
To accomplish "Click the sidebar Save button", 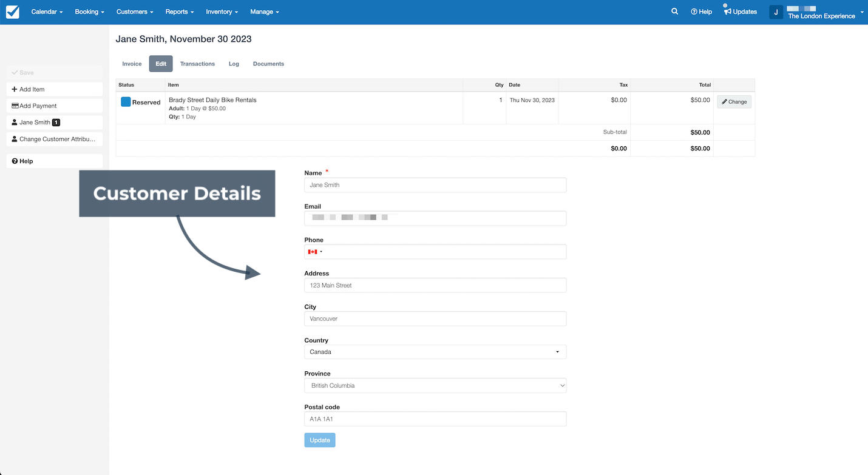I will 55,72.
